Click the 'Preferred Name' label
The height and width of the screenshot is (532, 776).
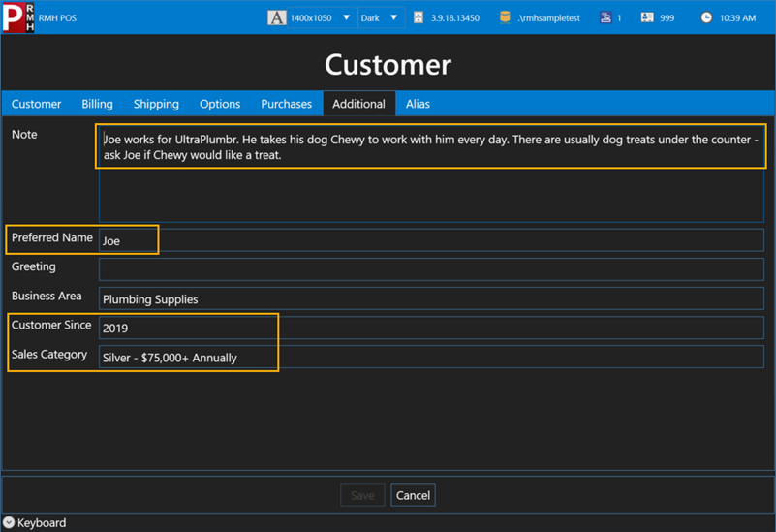coord(52,237)
